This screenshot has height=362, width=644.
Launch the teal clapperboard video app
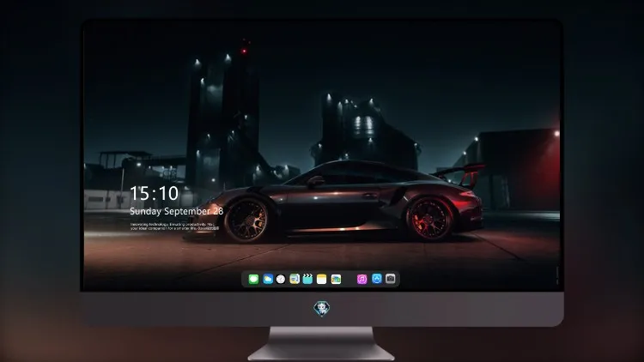[x=307, y=279]
